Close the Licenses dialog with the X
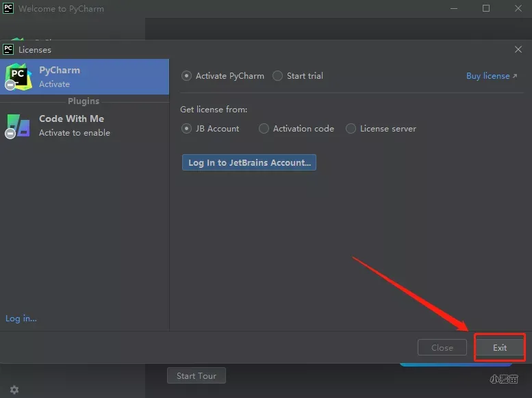 click(518, 49)
